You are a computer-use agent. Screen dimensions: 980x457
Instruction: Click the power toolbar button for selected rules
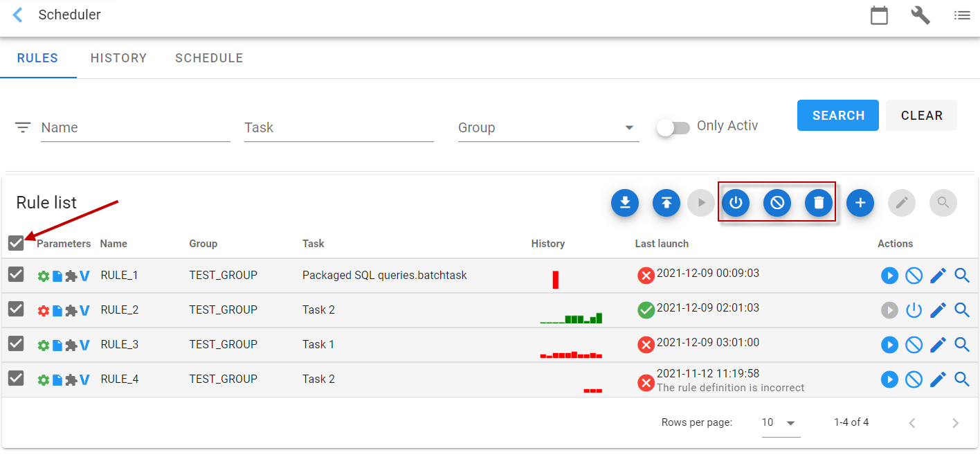736,203
